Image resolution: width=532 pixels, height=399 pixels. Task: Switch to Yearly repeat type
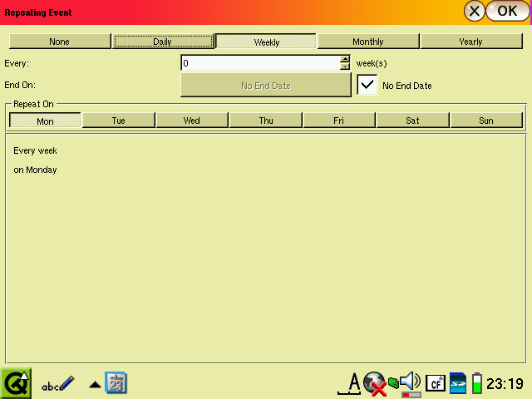click(470, 42)
